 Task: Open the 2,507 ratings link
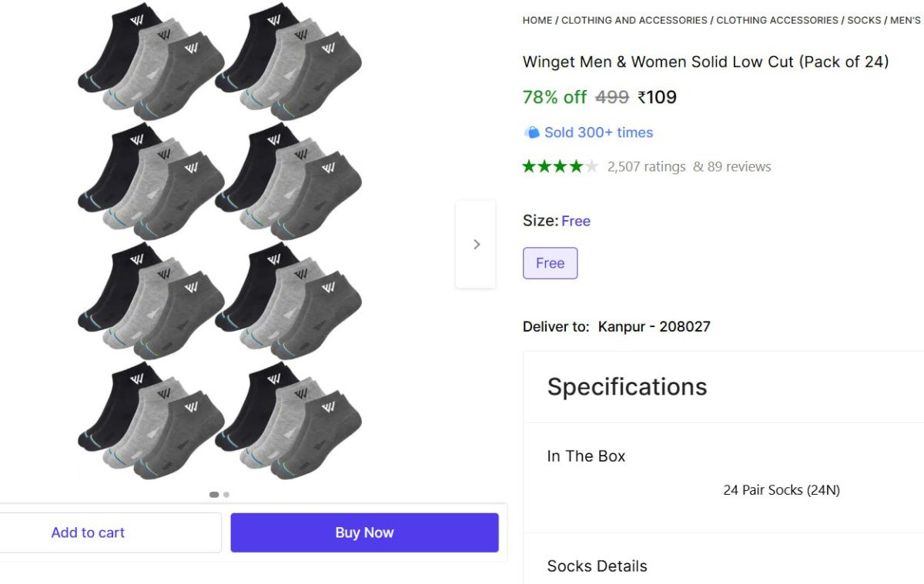(x=646, y=166)
